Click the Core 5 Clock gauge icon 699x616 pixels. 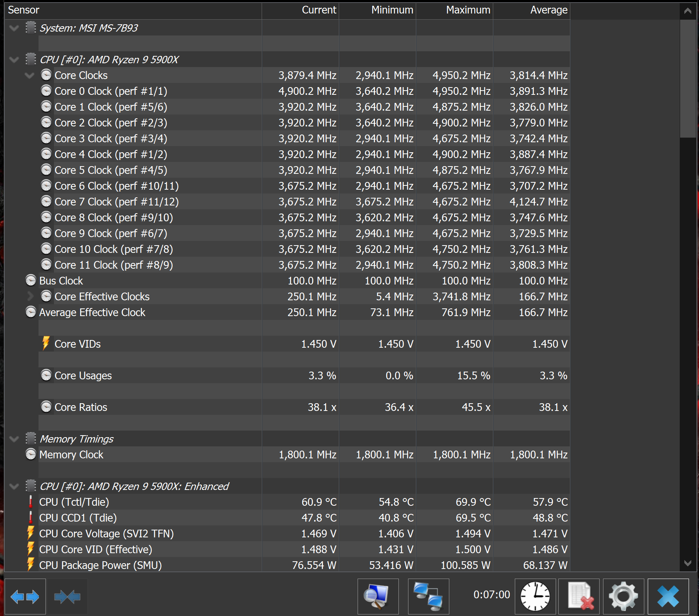(46, 170)
